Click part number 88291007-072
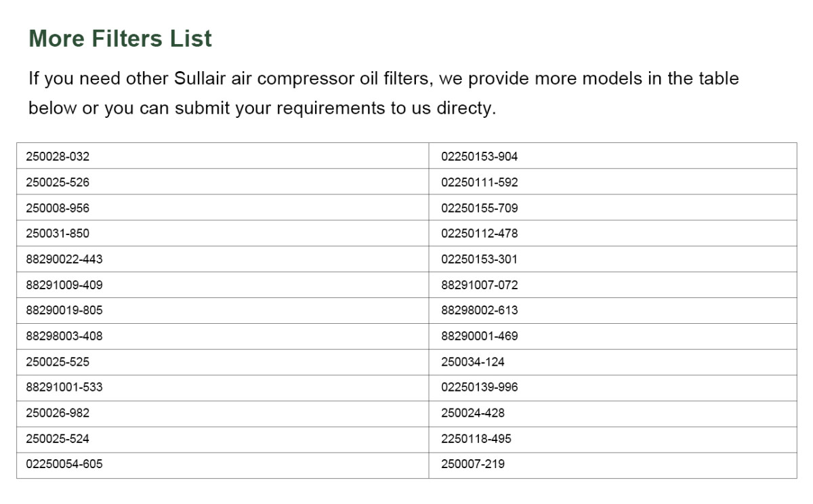Image resolution: width=813 pixels, height=504 pixels. 479,285
